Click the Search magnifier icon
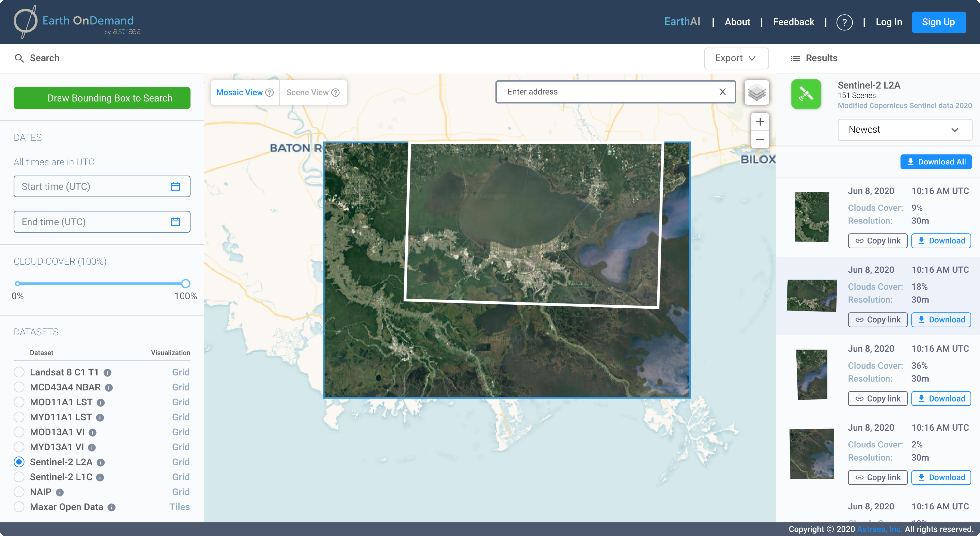 point(19,58)
